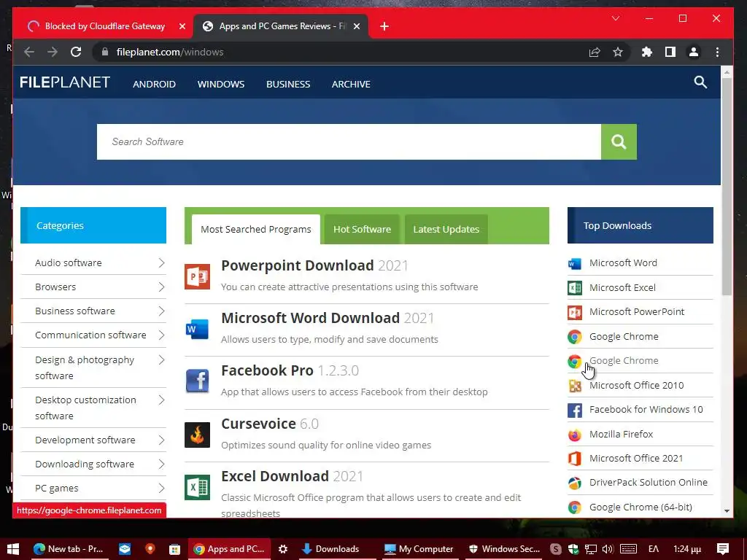Image resolution: width=747 pixels, height=560 pixels.
Task: Click the Microsoft Word Download icon
Action: (x=197, y=329)
